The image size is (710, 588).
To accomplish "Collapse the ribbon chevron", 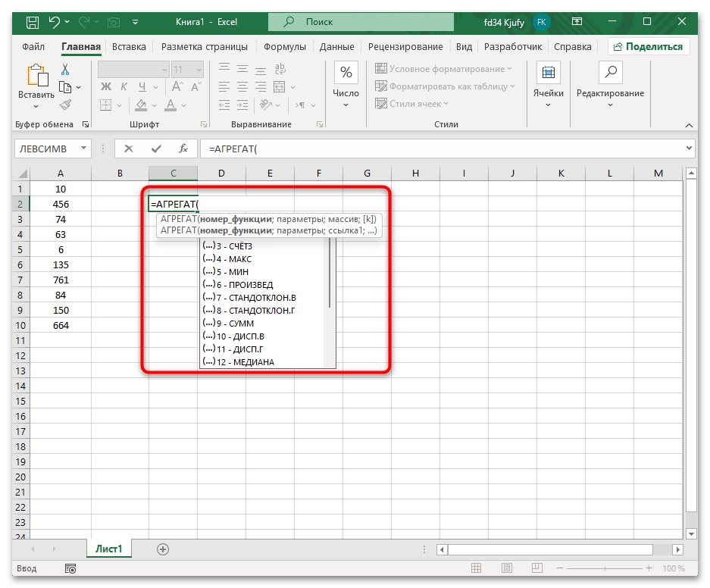I will click(x=689, y=125).
